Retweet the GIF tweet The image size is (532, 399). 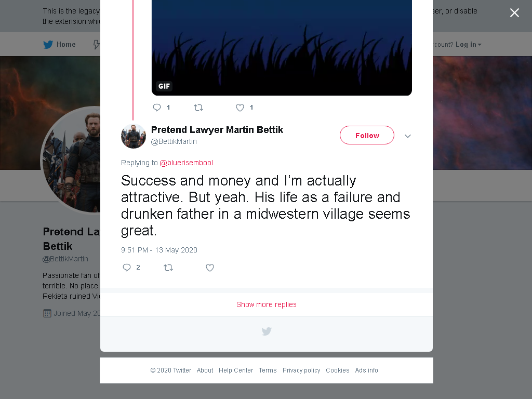(198, 108)
